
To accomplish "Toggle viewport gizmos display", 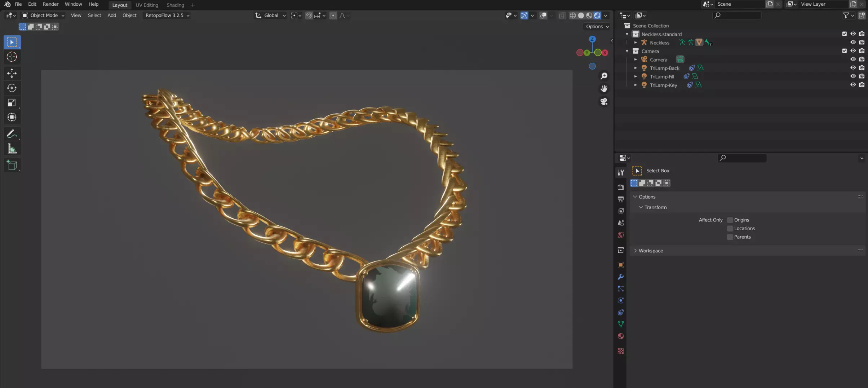I will point(524,16).
